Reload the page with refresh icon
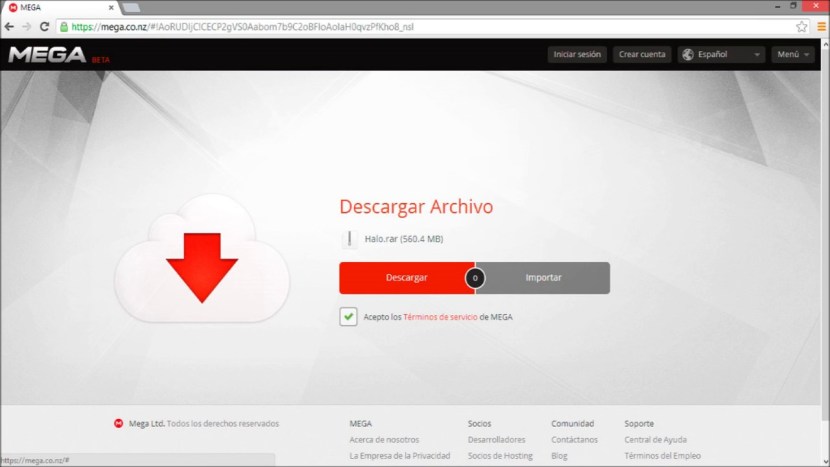This screenshot has width=830, height=467. pos(45,26)
